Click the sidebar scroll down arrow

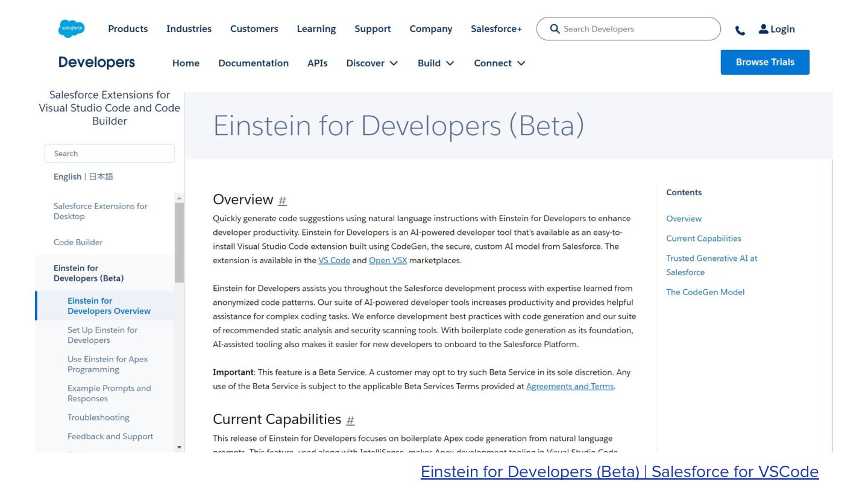tap(179, 447)
